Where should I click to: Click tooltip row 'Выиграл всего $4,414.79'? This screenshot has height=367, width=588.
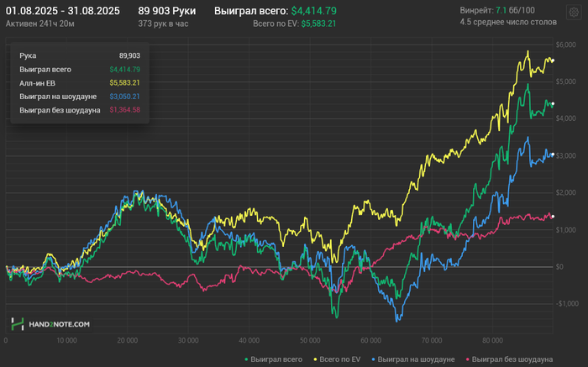(x=80, y=70)
